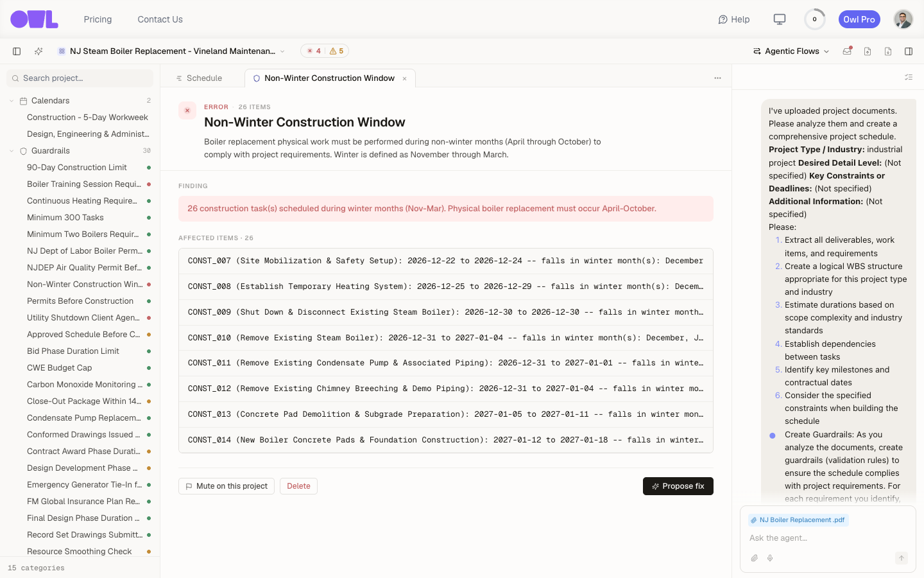
Task: Close the Non-Winter Construction Window tab
Action: tap(405, 79)
